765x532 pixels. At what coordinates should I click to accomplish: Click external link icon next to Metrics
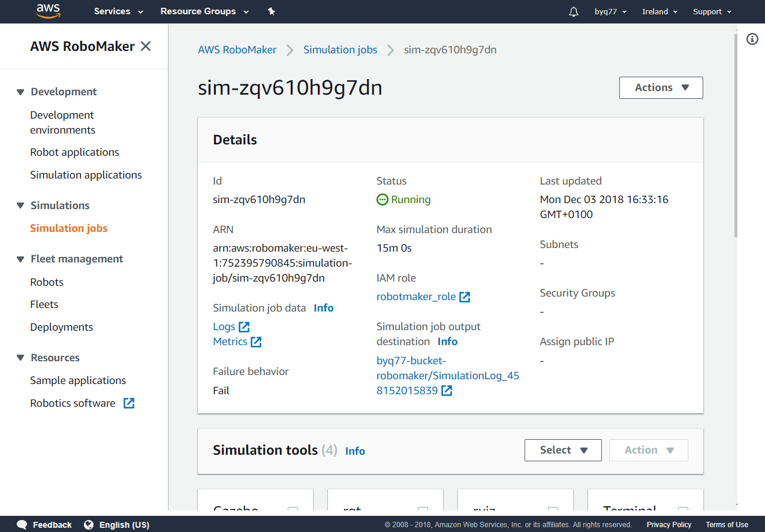[256, 341]
